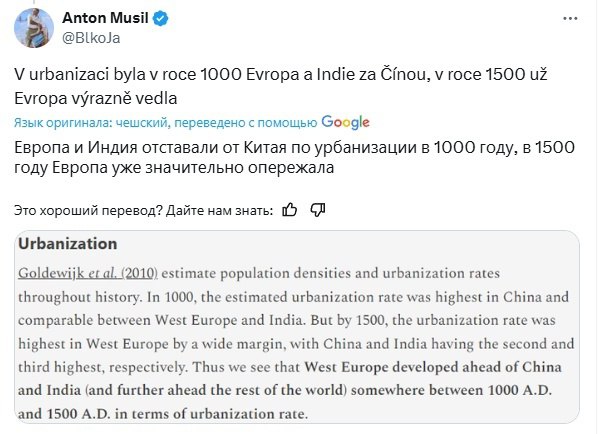Open the Anton Musil display name link

[x=105, y=18]
